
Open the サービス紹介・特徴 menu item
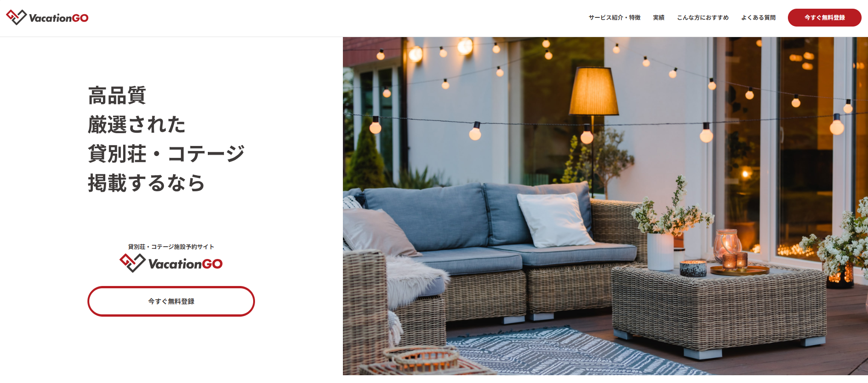click(x=614, y=17)
